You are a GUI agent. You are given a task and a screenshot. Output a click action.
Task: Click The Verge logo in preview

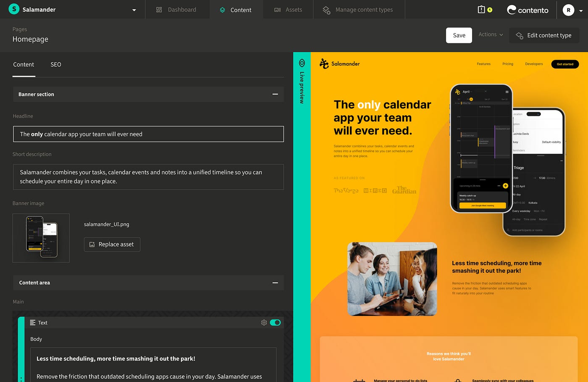[x=346, y=191]
